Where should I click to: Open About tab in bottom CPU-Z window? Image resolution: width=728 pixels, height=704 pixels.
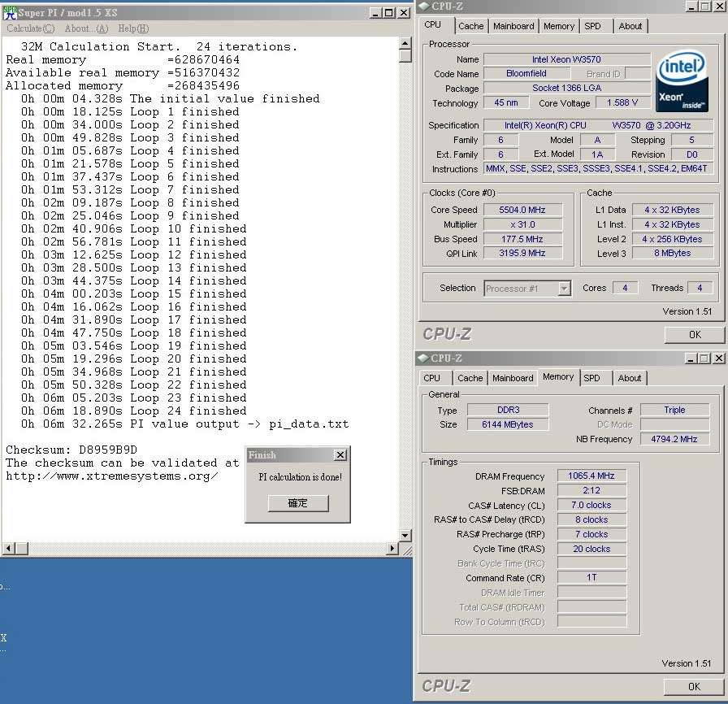(x=629, y=378)
